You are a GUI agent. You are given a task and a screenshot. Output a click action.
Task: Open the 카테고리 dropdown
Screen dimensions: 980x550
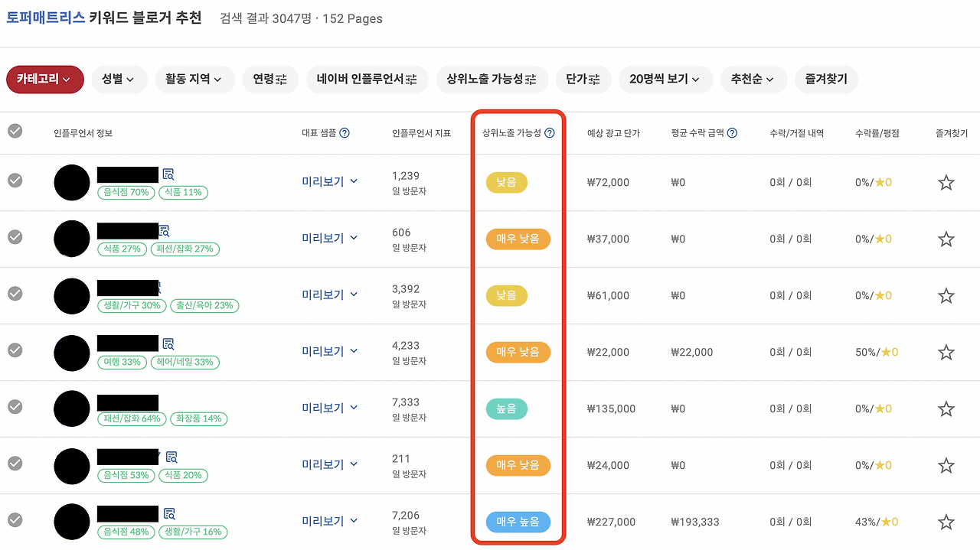(44, 79)
